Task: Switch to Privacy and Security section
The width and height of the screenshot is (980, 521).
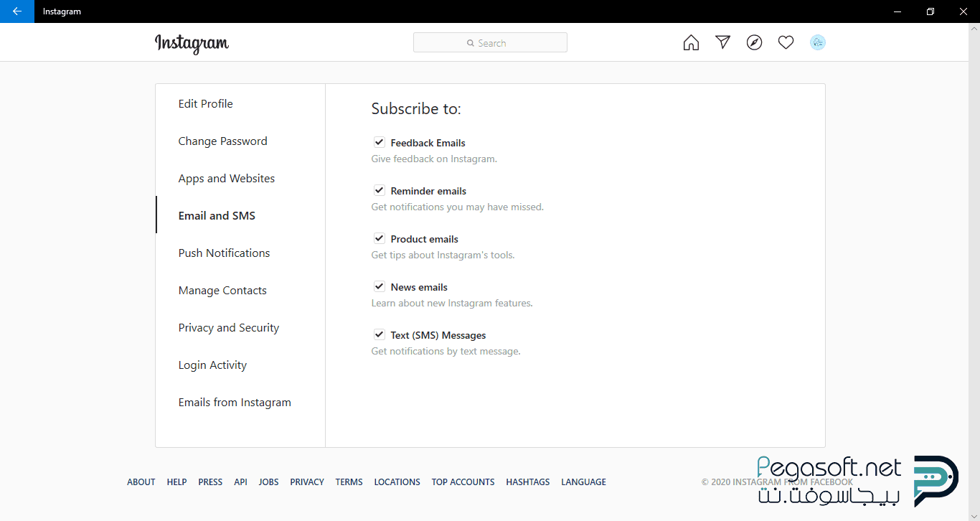Action: [228, 327]
